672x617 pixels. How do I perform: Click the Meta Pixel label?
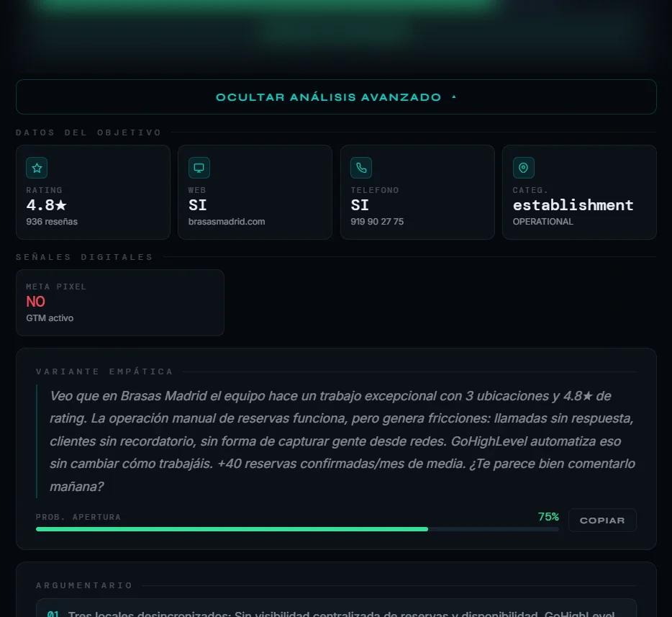56,287
